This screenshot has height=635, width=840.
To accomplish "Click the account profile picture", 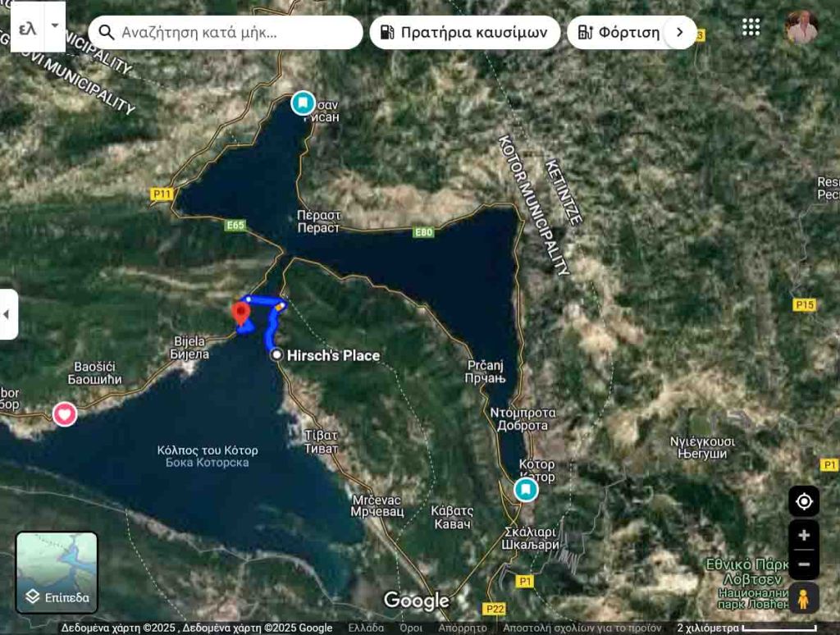I will click(801, 28).
